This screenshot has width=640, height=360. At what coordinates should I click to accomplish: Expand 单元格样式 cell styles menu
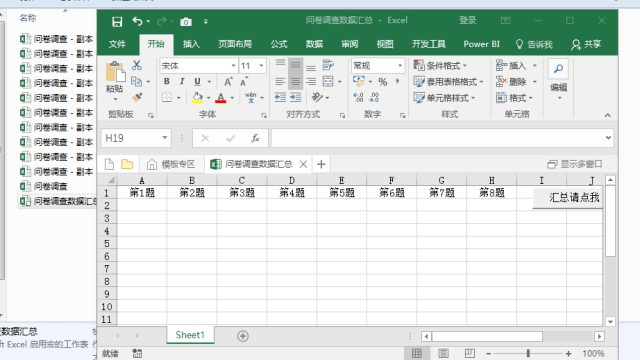point(444,98)
